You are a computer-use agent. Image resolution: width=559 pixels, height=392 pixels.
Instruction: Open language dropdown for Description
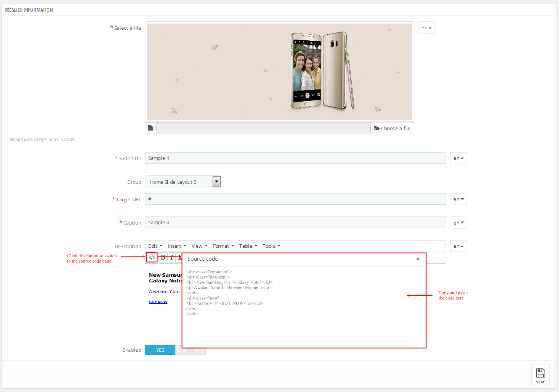(x=458, y=246)
